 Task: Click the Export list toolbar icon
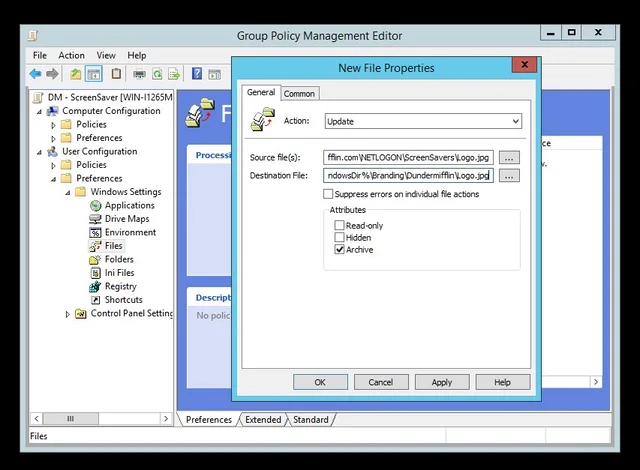tap(174, 74)
